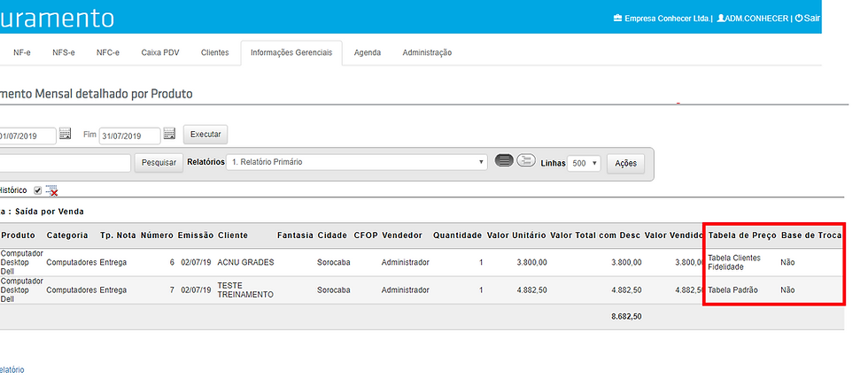Click the 4.882,50 unit value cell
Image resolution: width=868 pixels, height=386 pixels.
(531, 289)
